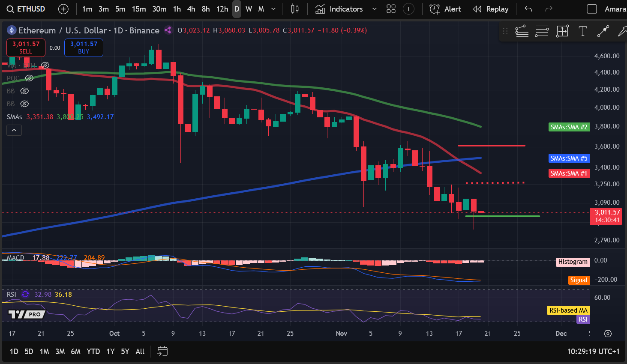
Task: Show the hidden POC indicator
Action: [x=29, y=78]
